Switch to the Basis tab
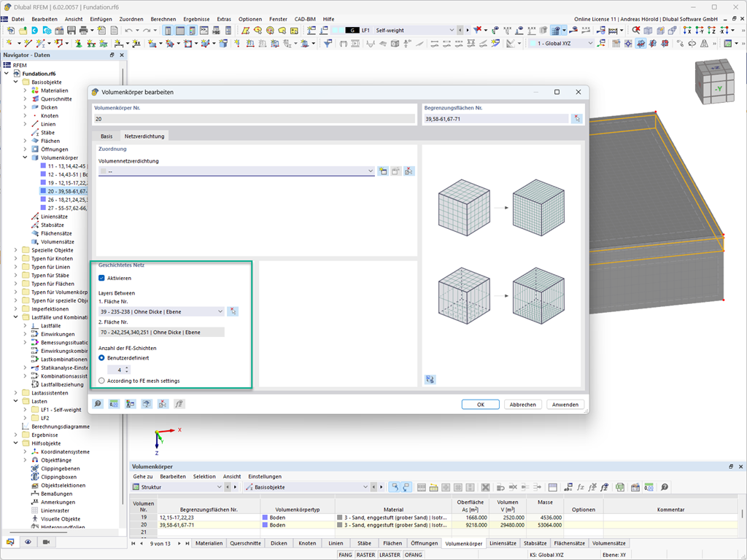Screen dimensions: 747x560 pyautogui.click(x=107, y=136)
